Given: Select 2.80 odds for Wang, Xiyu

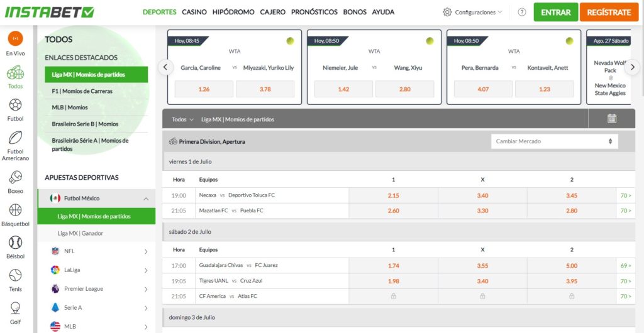Looking at the screenshot, I should pyautogui.click(x=404, y=89).
